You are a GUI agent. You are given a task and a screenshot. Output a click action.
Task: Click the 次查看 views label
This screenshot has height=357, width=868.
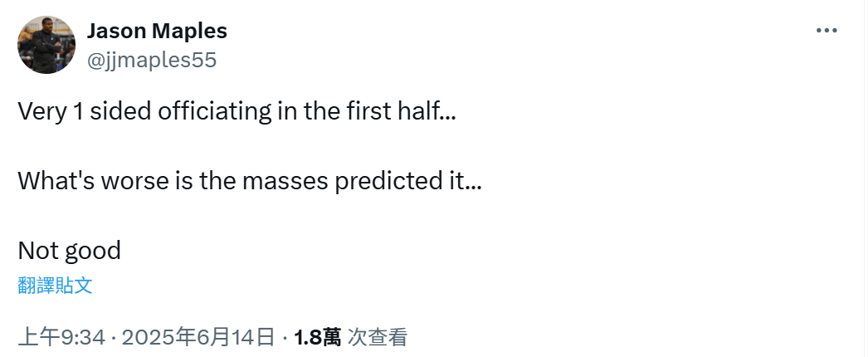378,337
